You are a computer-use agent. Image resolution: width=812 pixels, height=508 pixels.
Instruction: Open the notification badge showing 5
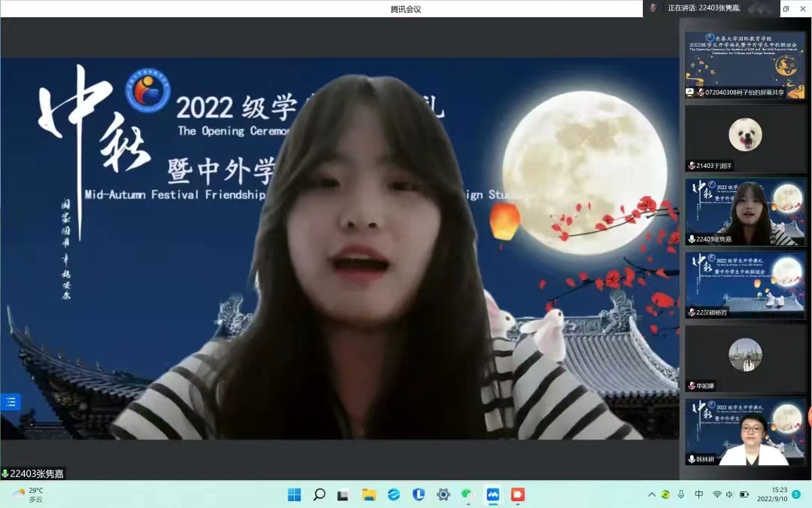pos(797,495)
